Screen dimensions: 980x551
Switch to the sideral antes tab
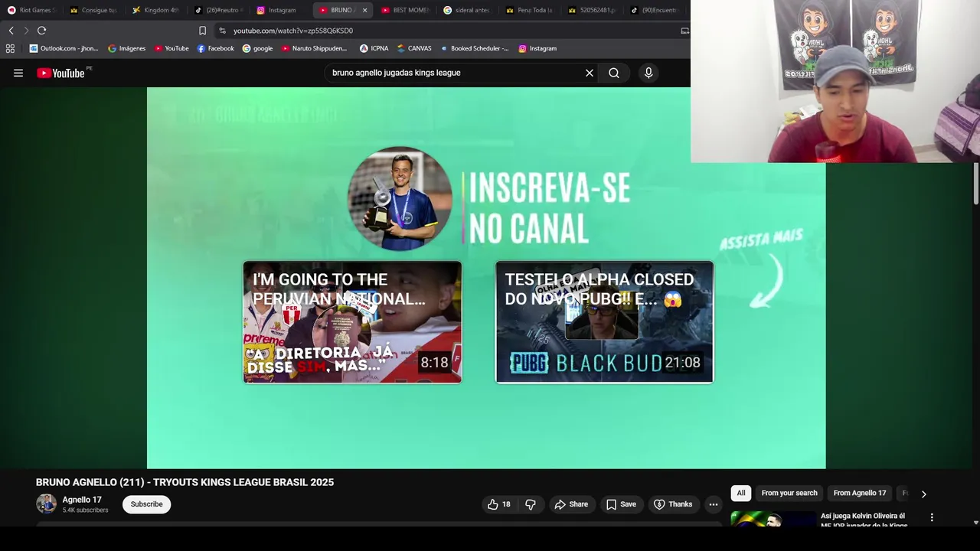(x=467, y=10)
